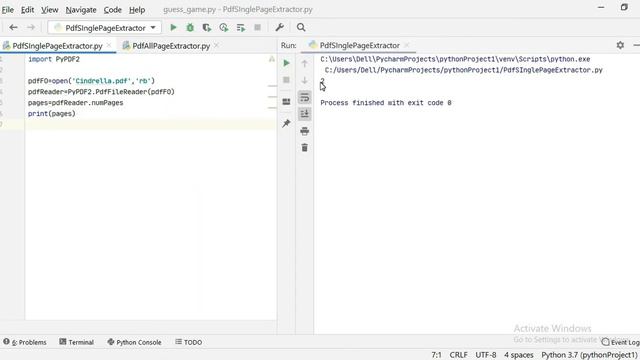Open settings via wrench icon
The height and width of the screenshot is (360, 640).
coord(280,27)
